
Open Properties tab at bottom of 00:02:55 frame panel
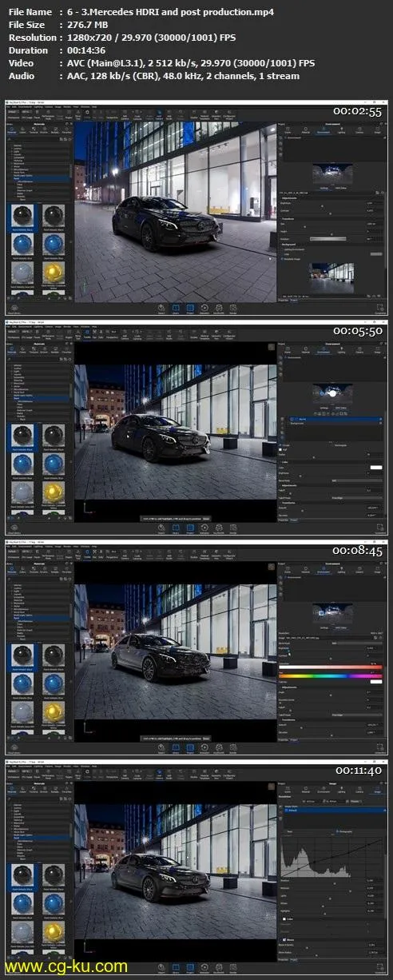(x=284, y=299)
